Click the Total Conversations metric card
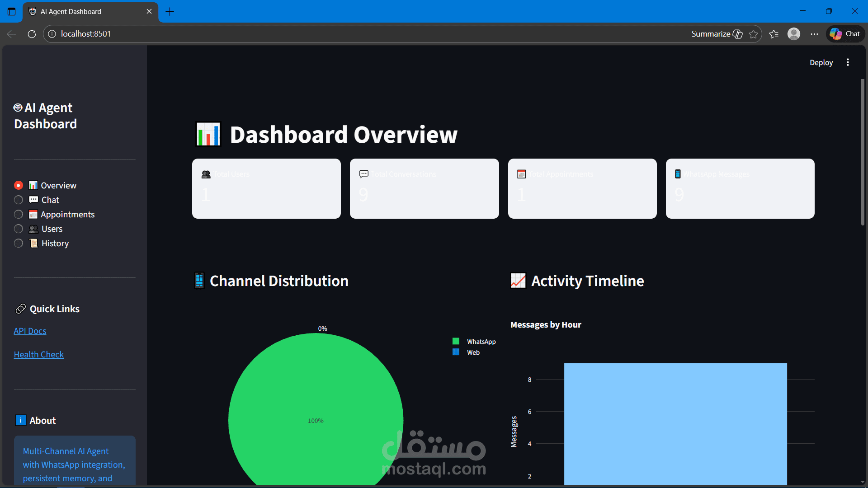This screenshot has height=488, width=868. click(425, 188)
